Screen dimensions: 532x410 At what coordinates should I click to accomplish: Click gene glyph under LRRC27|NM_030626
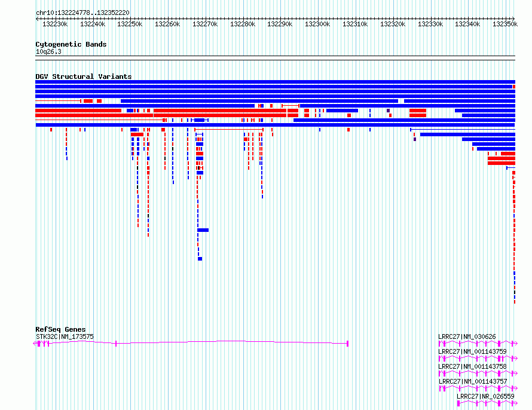478,344
